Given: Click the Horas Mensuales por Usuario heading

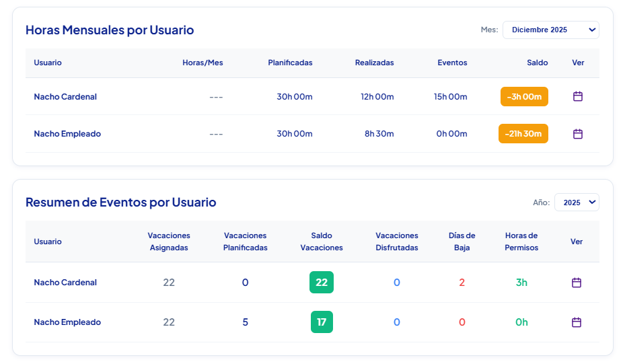Looking at the screenshot, I should click(x=110, y=30).
